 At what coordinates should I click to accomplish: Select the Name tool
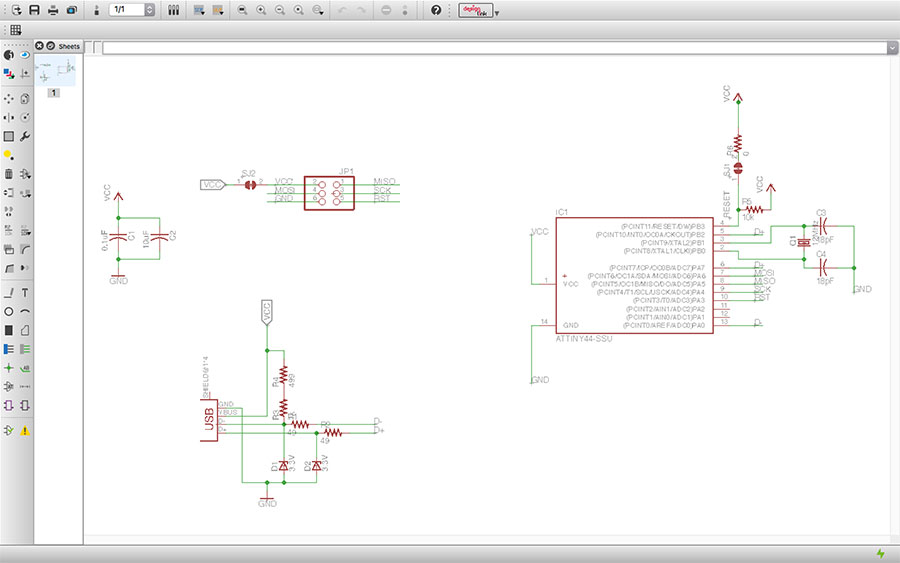point(9,230)
